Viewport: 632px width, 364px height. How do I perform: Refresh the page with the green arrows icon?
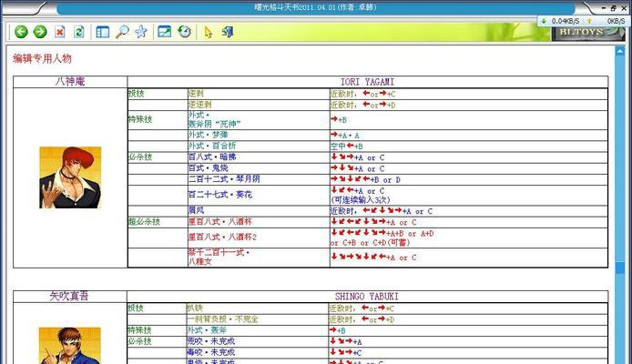point(79,32)
